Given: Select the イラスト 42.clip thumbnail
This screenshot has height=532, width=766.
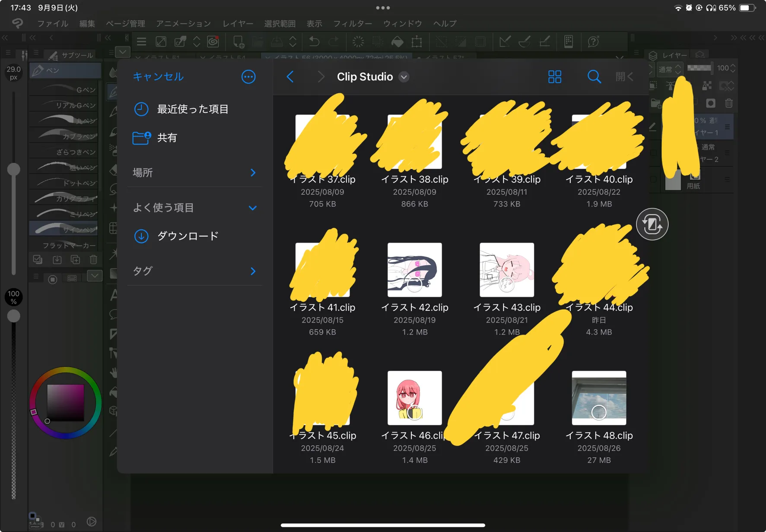Looking at the screenshot, I should point(415,270).
